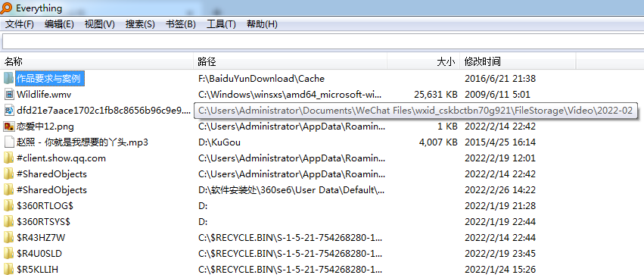Image resolution: width=644 pixels, height=275 pixels.
Task: Open the 视图(V) menu
Action: (100, 24)
